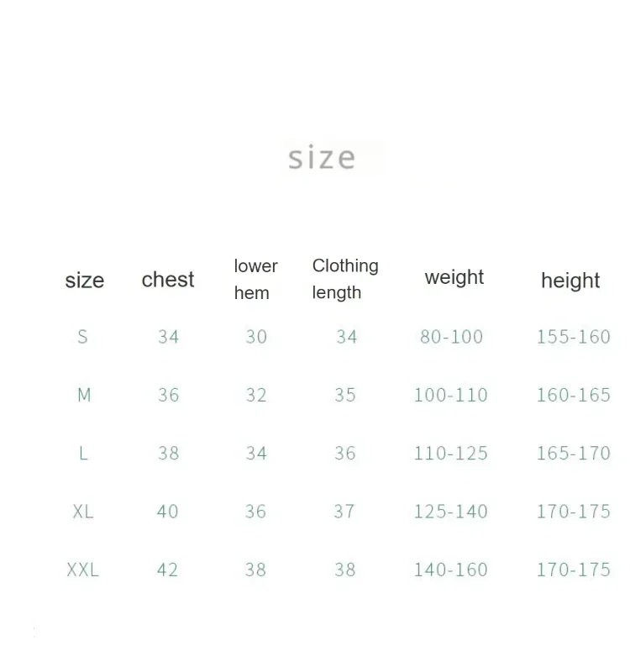Click the 125-140 weight cell

(451, 512)
